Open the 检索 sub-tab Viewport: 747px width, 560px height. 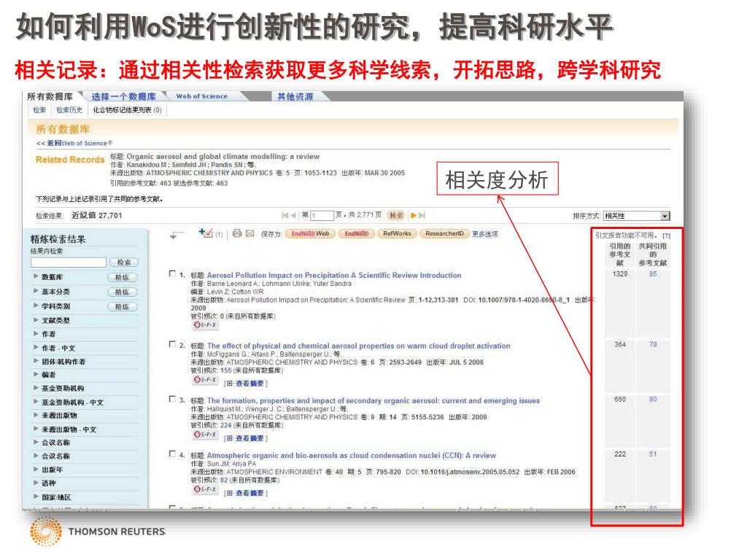point(39,110)
